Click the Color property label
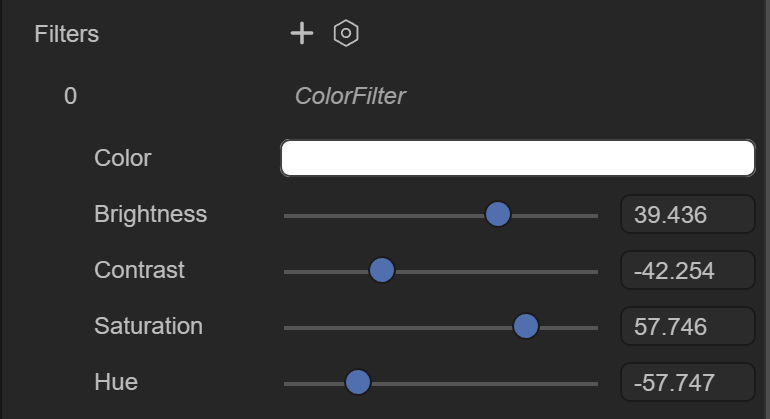This screenshot has height=419, width=770. pos(122,158)
